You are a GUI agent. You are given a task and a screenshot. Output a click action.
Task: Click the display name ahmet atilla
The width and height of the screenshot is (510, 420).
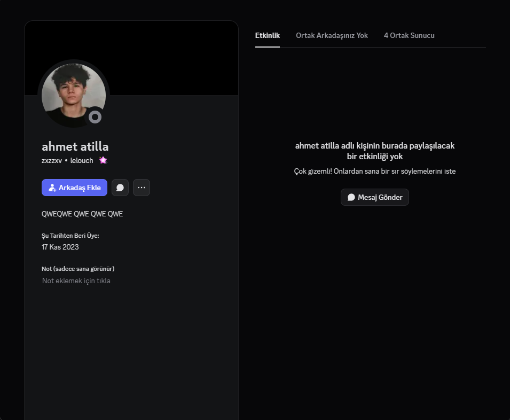tap(75, 146)
